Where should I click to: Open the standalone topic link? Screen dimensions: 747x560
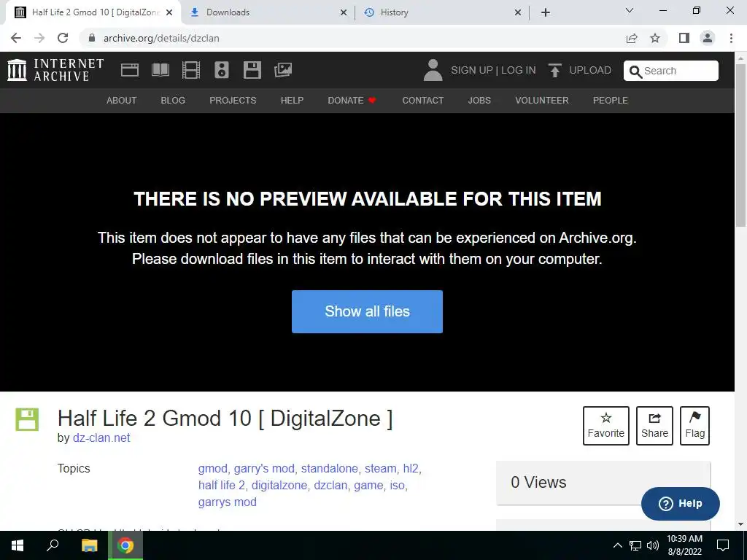[329, 469]
